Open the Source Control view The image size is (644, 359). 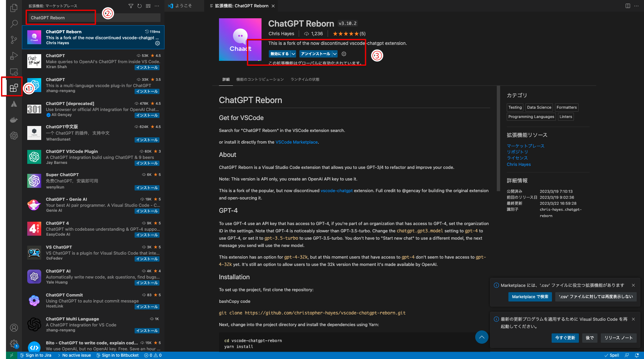coord(14,40)
